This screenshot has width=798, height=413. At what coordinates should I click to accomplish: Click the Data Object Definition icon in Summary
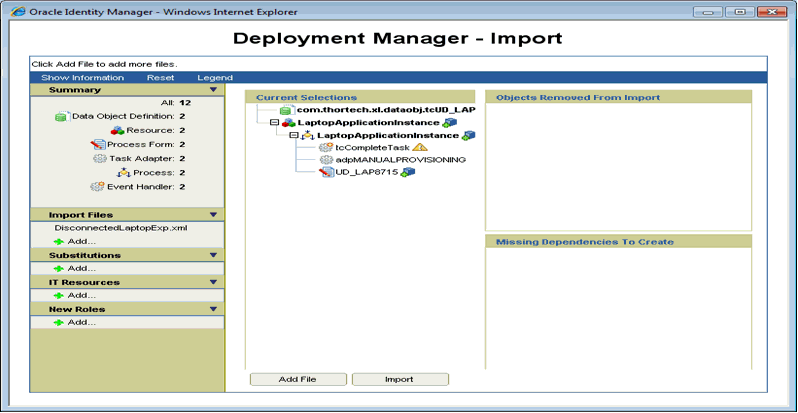[x=62, y=116]
